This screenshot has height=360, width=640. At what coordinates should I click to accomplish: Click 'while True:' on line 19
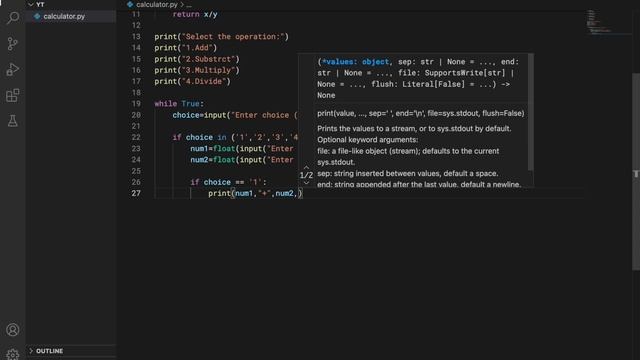(x=179, y=104)
